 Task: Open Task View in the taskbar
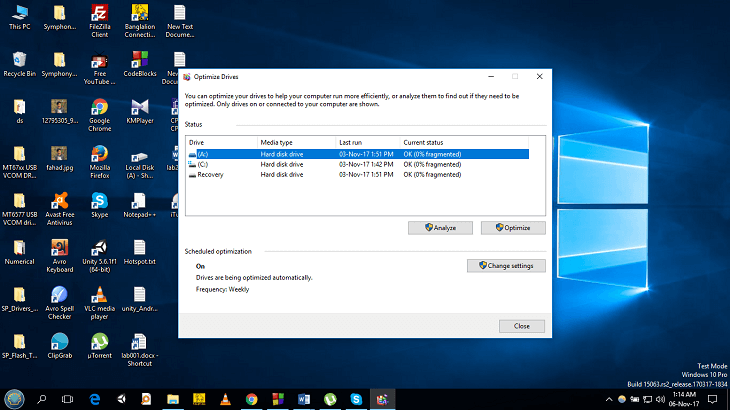coord(68,399)
